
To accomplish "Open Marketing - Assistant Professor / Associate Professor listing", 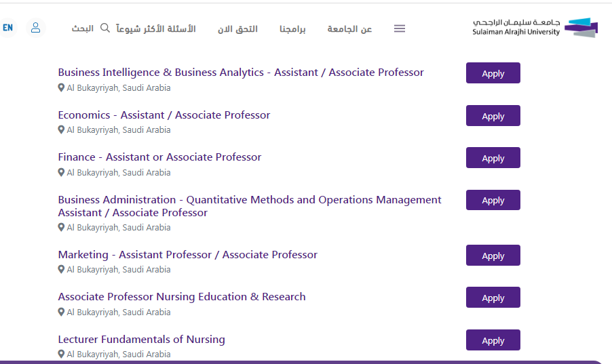I will point(187,255).
